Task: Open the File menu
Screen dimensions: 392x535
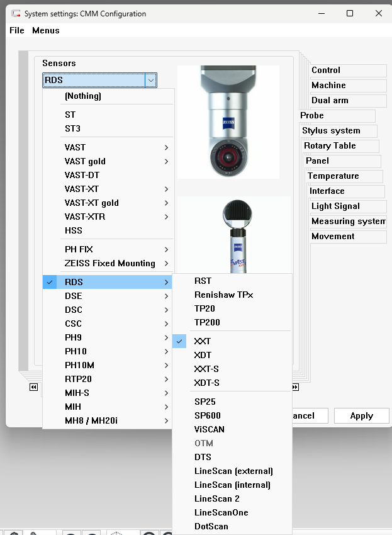Action: (17, 30)
